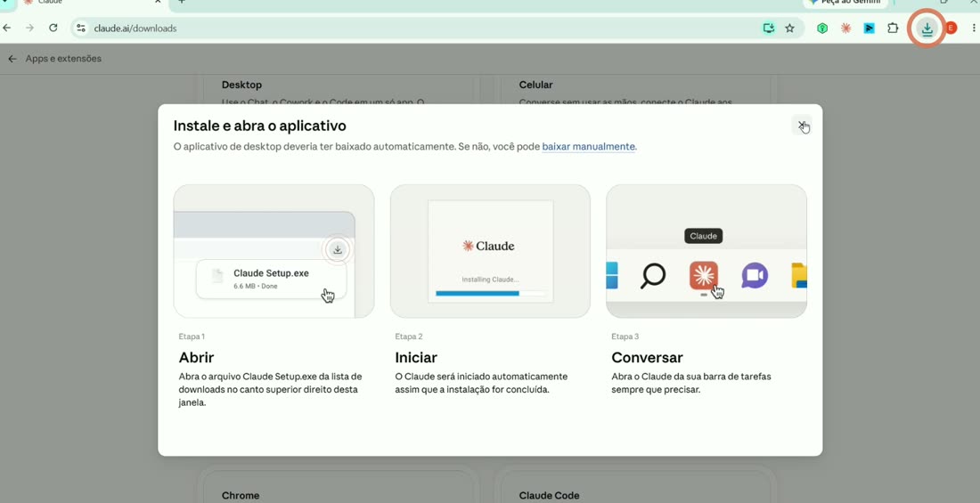Click the Etapa 2 'Installing Claude' illustration
Image resolution: width=980 pixels, height=503 pixels.
tap(490, 251)
